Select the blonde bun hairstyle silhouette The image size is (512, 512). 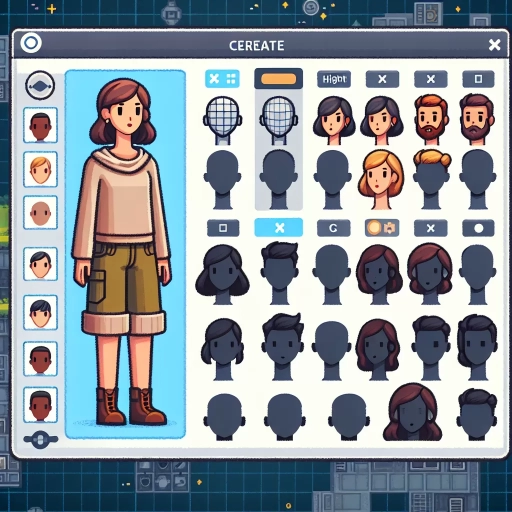[432, 179]
